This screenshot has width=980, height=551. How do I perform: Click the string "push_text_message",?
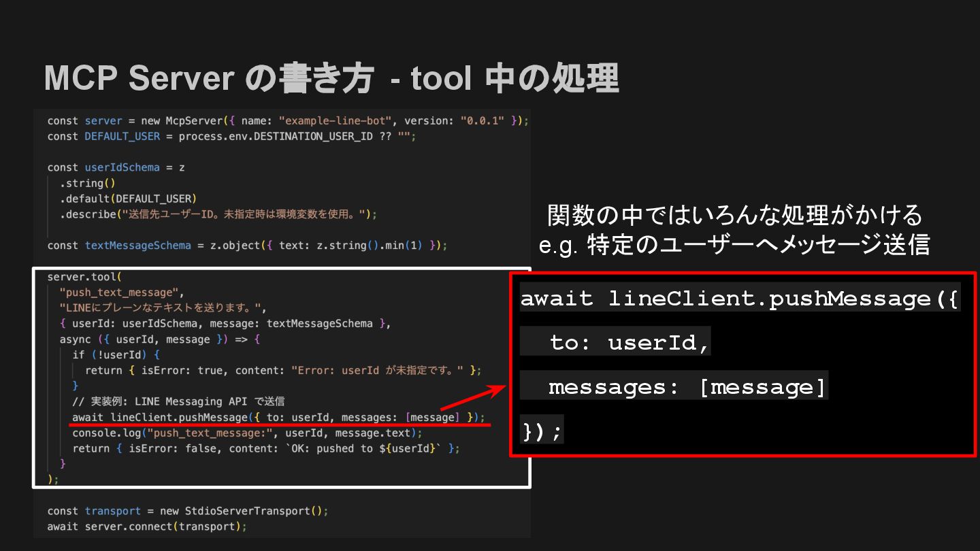[x=122, y=293]
